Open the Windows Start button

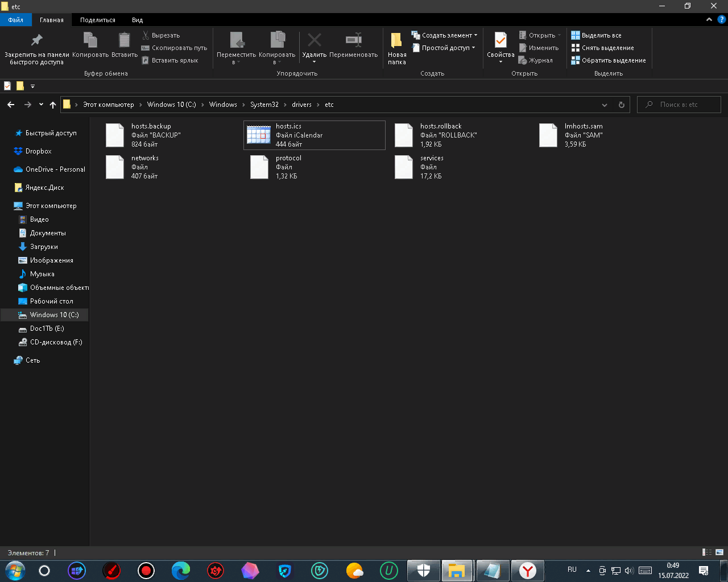click(15, 571)
